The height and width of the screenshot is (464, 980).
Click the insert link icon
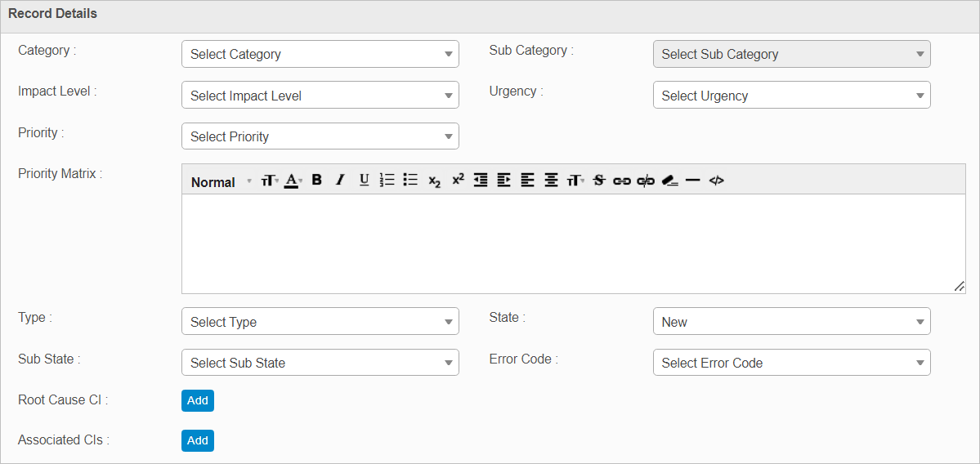[x=622, y=181]
